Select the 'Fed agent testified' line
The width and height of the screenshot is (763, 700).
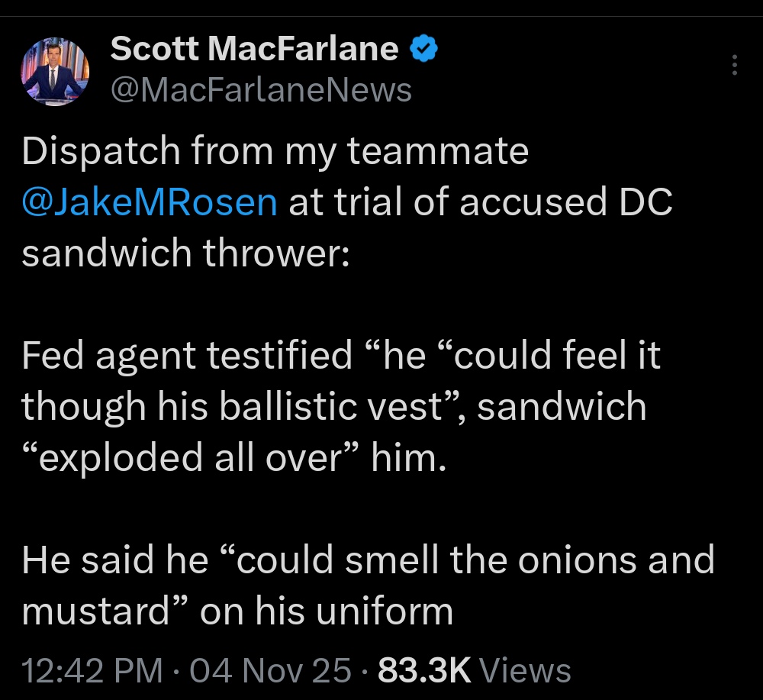pyautogui.click(x=187, y=356)
